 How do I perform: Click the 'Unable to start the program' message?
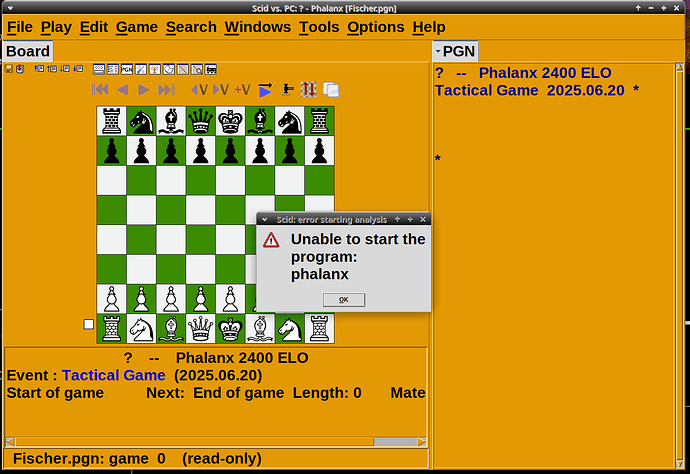(358, 257)
